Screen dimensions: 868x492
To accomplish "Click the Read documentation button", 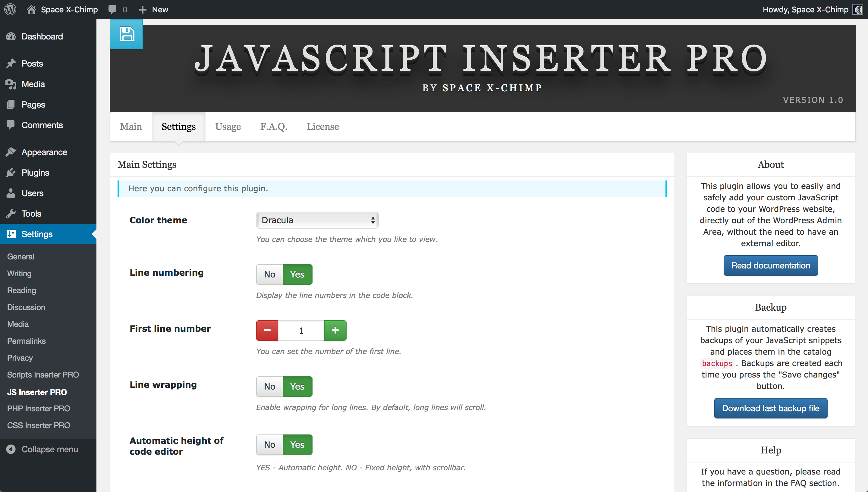I will pyautogui.click(x=770, y=265).
